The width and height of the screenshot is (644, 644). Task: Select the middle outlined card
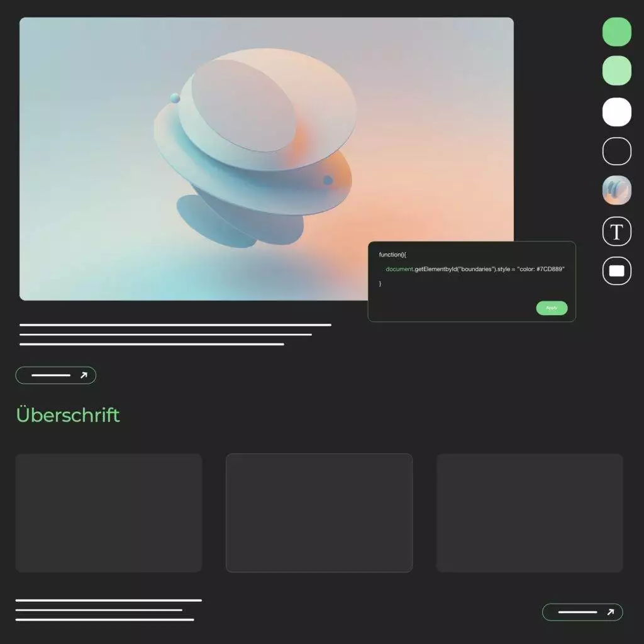(319, 513)
